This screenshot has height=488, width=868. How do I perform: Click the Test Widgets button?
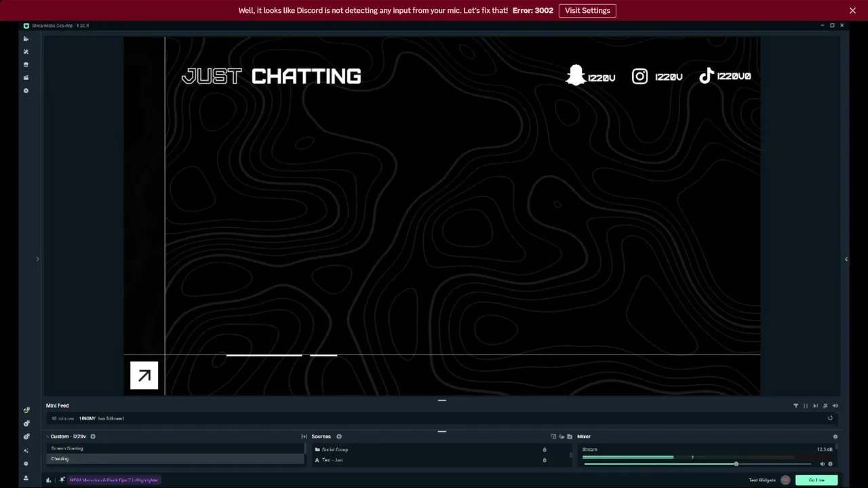[x=762, y=480]
